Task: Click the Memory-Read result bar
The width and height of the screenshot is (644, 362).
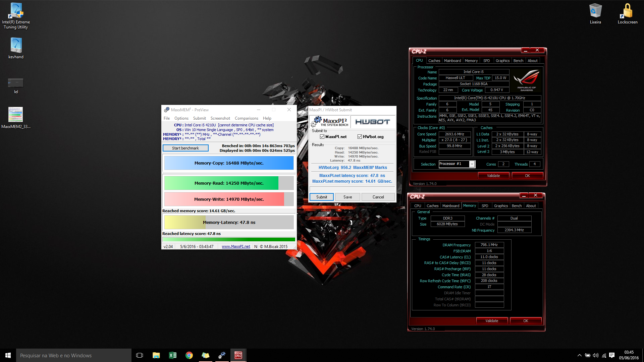Action: [229, 183]
